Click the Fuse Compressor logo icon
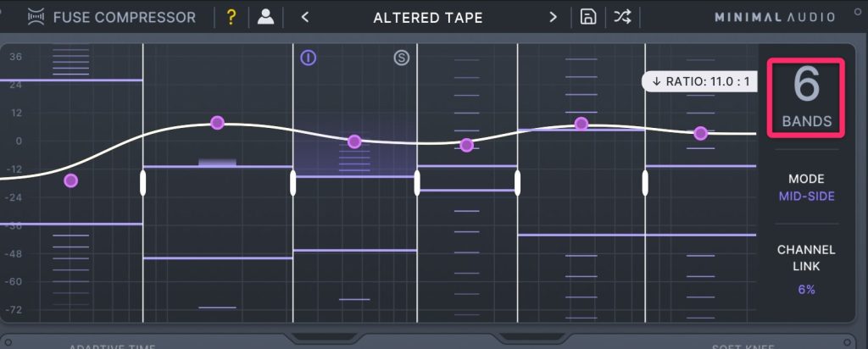868x349 pixels. tap(36, 17)
